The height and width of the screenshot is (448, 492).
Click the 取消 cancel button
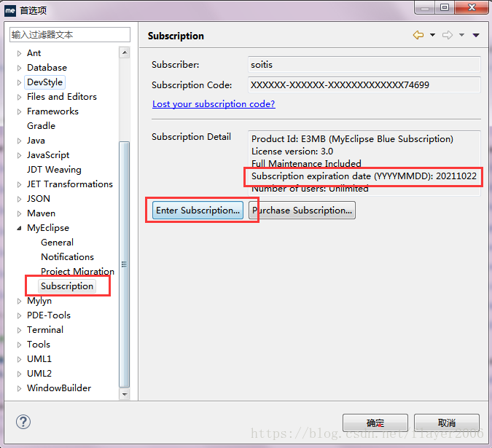pyautogui.click(x=447, y=423)
